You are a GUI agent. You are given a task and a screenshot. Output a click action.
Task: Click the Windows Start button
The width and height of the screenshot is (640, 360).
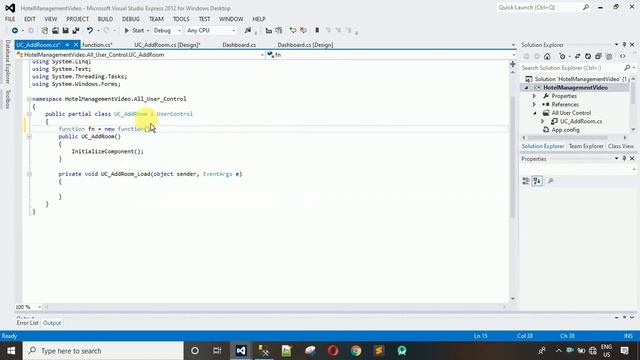point(11,351)
